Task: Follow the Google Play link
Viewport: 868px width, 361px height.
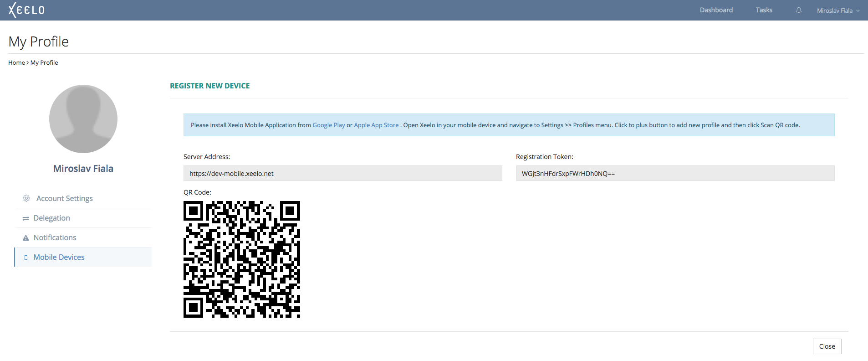Action: click(x=329, y=125)
